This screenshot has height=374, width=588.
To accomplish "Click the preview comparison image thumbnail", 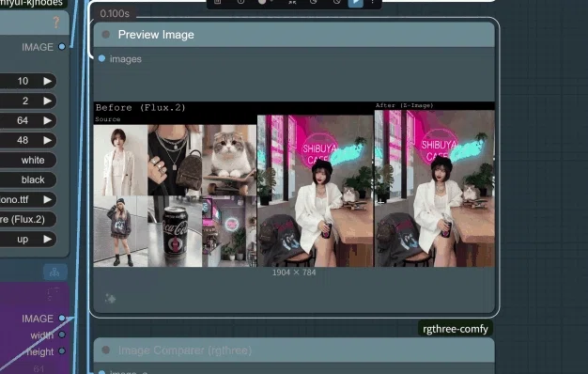I will [294, 184].
